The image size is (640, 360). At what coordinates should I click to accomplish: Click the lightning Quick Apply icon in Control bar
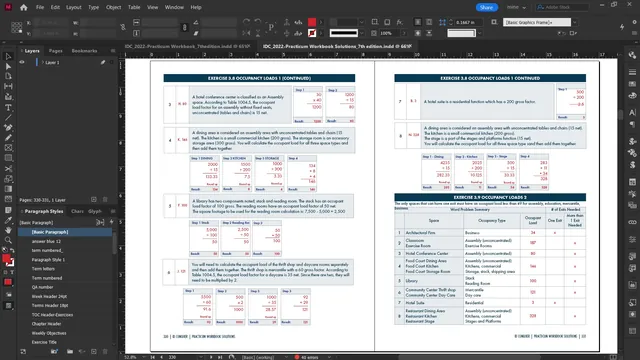click(622, 27)
